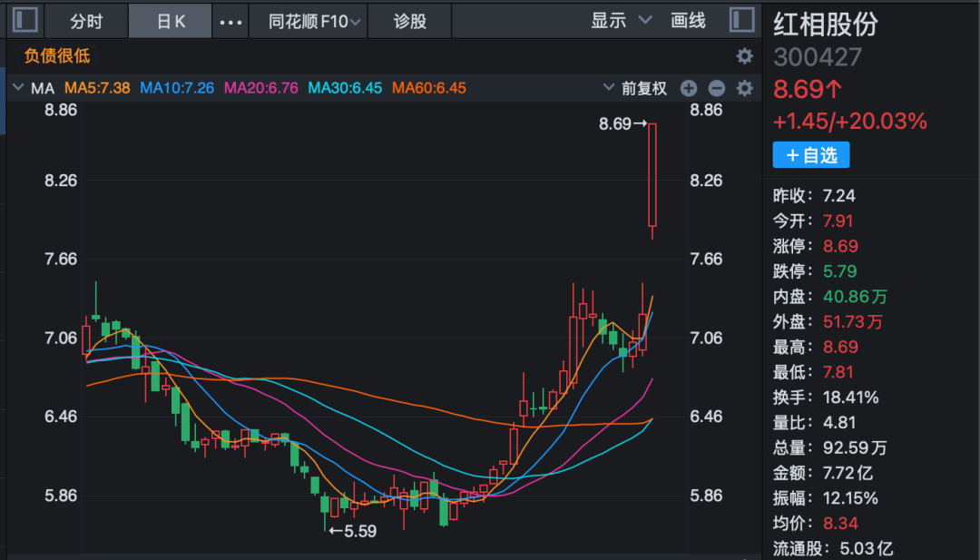The height and width of the screenshot is (560, 980).
Task: Open the 显示 dropdown menu
Action: (622, 21)
